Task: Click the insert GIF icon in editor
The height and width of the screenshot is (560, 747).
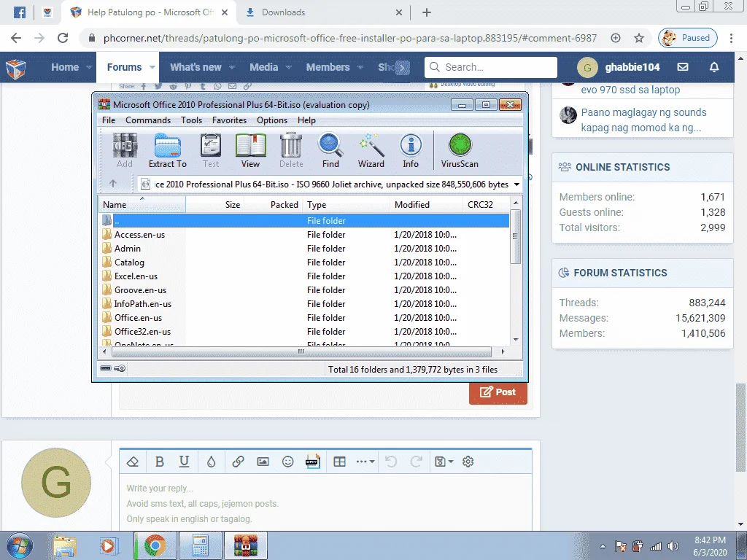Action: click(x=313, y=462)
